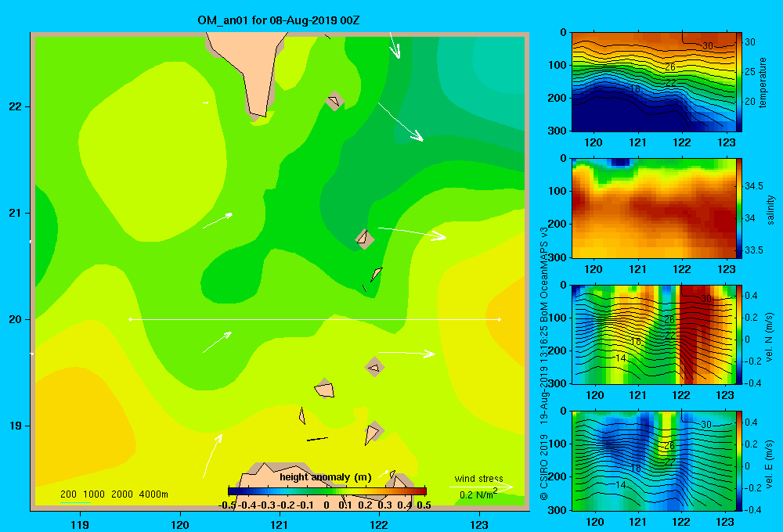Click the eastern endpoint of the white transect line
This screenshot has height=532, width=783.
(x=500, y=319)
